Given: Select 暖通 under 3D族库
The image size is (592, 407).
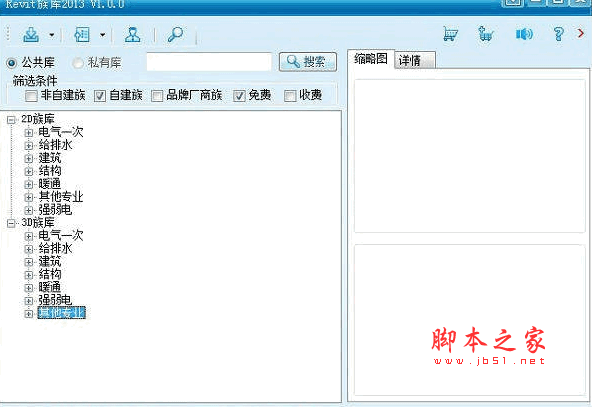Looking at the screenshot, I should point(49,287).
